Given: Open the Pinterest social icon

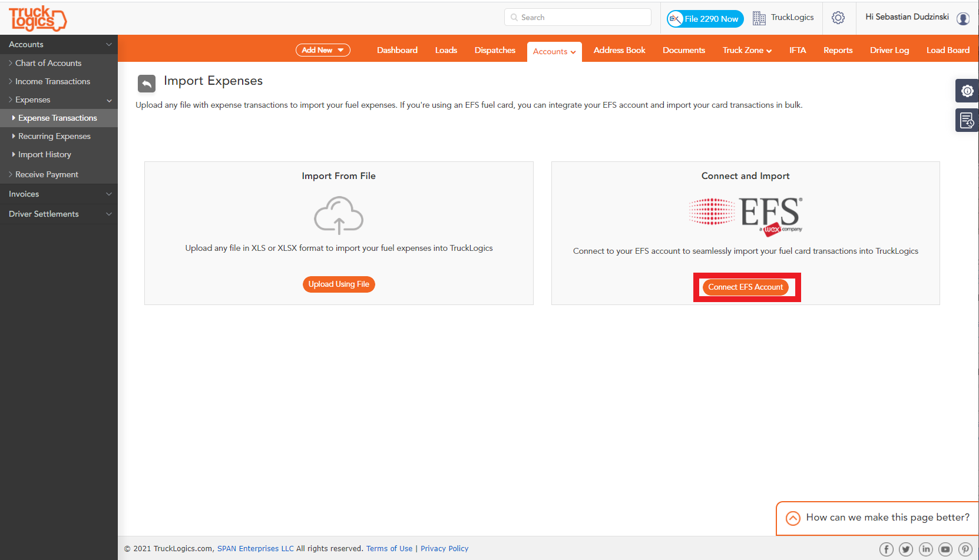Looking at the screenshot, I should click(965, 549).
